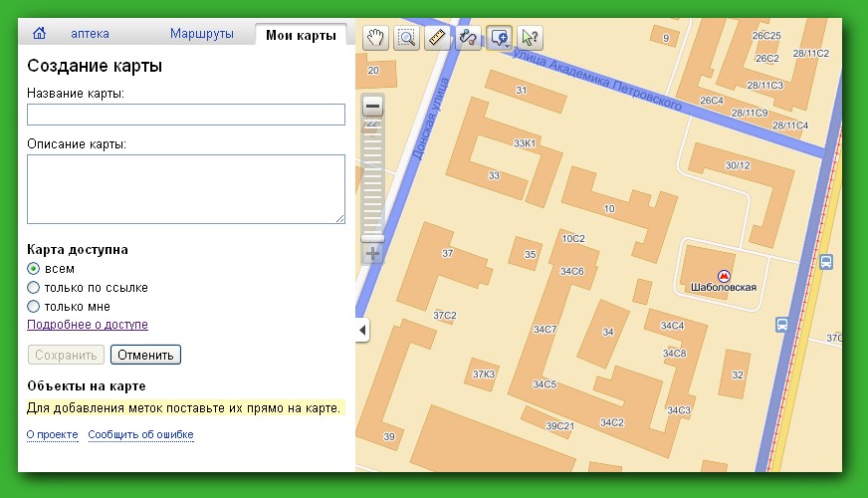
Task: Click building 34С2 label
Action: [x=612, y=422]
